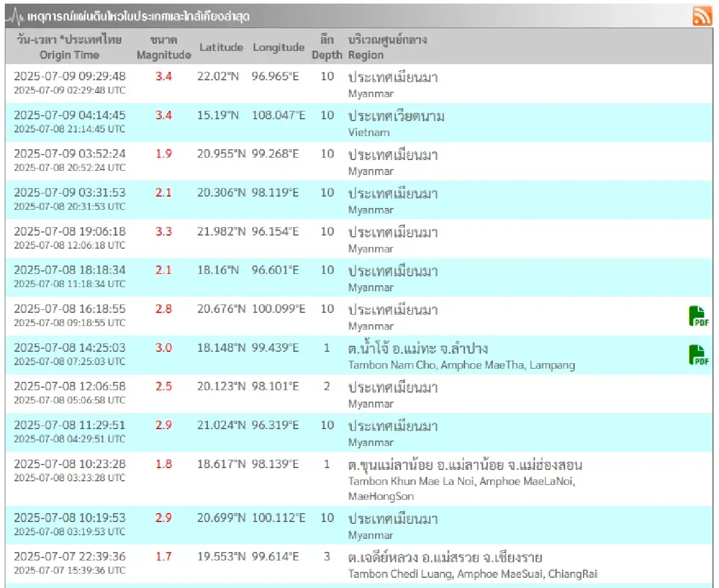Select the 2025-07-09 03:52:24 timestamp

coord(70,154)
